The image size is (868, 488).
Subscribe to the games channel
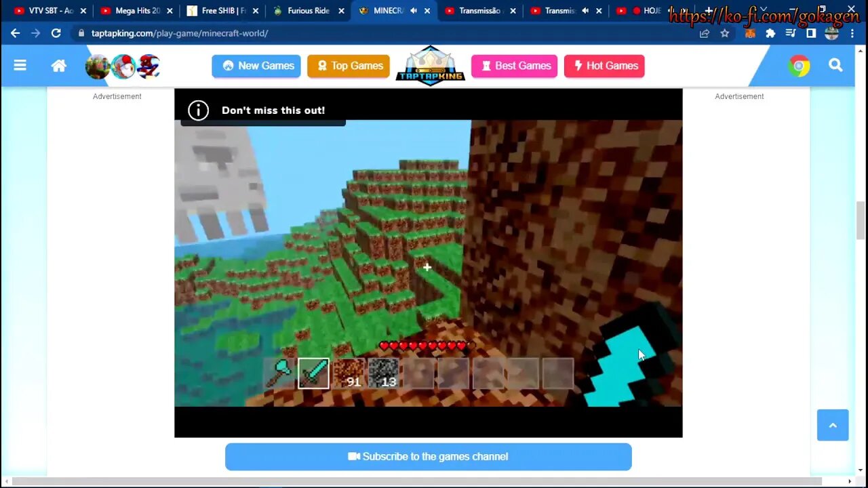coord(429,457)
